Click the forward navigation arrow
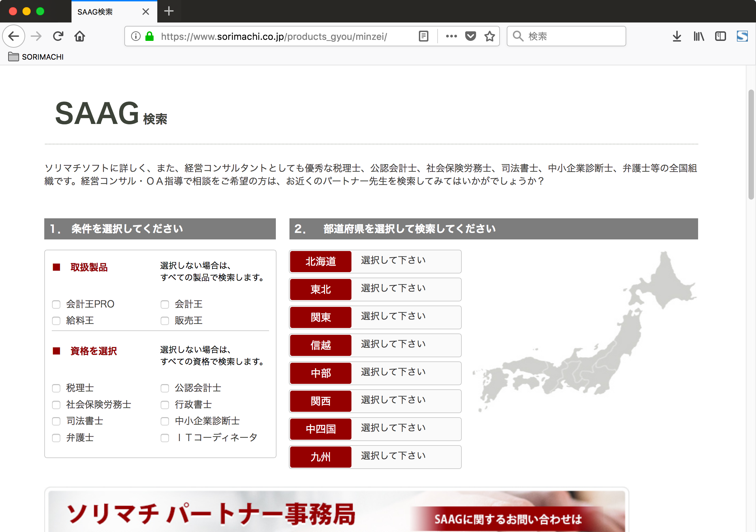The height and width of the screenshot is (532, 756). (x=36, y=36)
